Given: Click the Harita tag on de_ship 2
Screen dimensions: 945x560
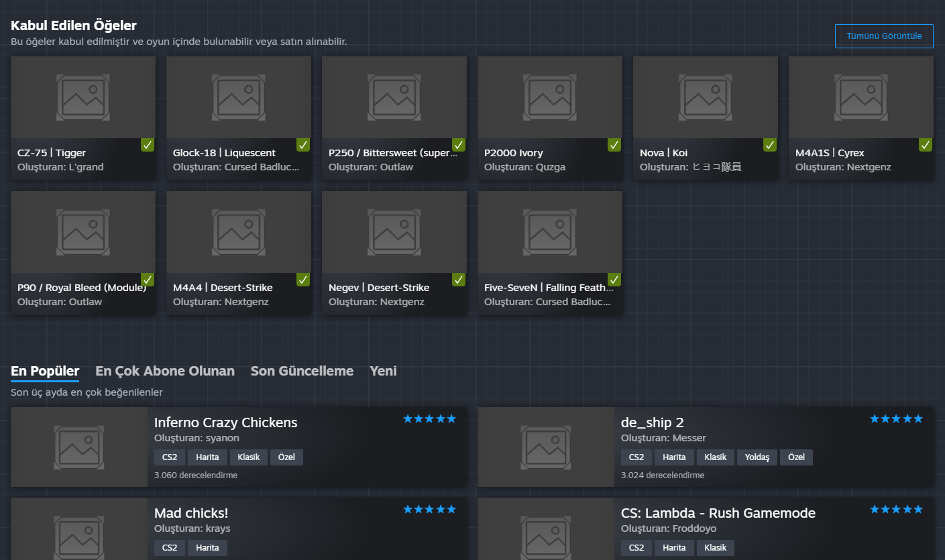Looking at the screenshot, I should pyautogui.click(x=674, y=457).
